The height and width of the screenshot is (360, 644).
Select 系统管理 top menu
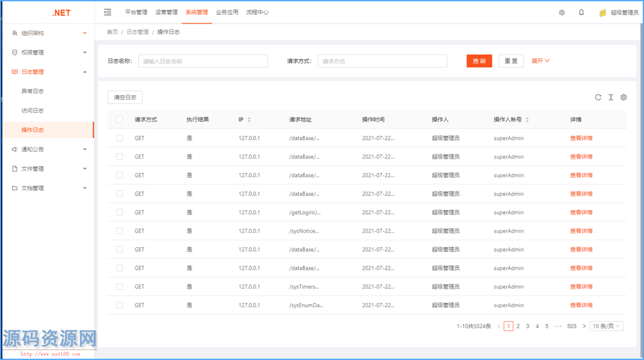pos(197,12)
